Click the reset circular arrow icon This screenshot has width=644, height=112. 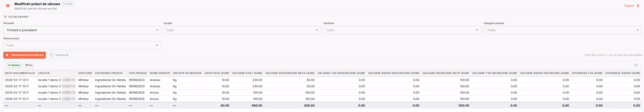tap(51, 55)
